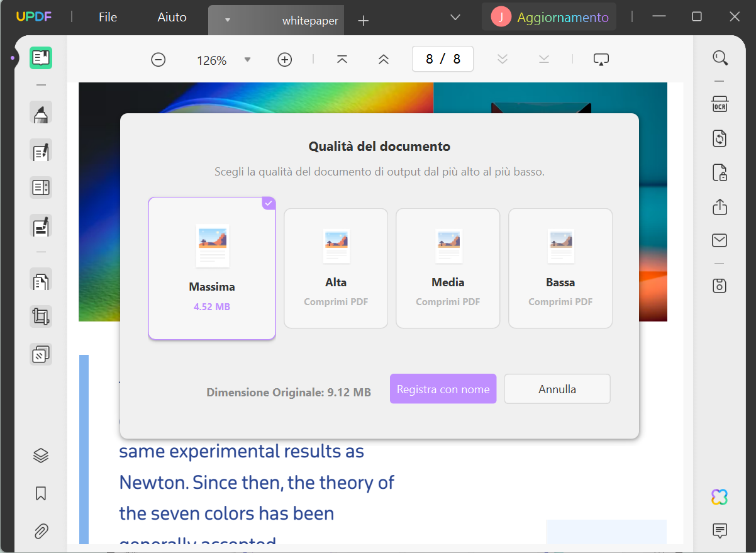The image size is (756, 553).
Task: Open the File menu
Action: pyautogui.click(x=107, y=17)
